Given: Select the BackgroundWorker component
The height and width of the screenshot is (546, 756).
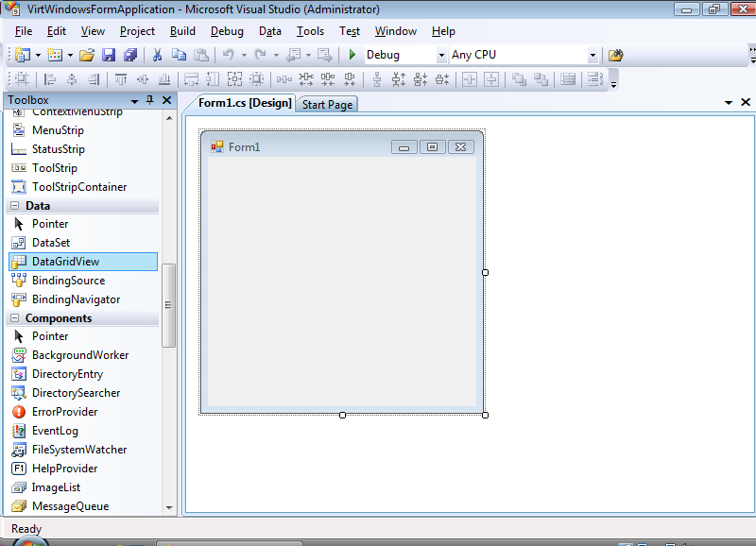Looking at the screenshot, I should click(x=79, y=355).
